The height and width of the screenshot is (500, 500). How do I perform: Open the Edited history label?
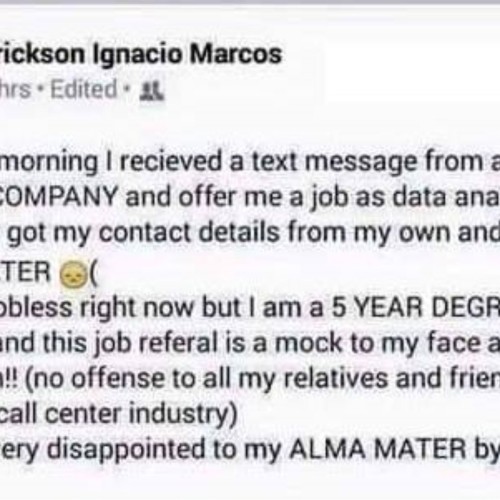tap(84, 89)
